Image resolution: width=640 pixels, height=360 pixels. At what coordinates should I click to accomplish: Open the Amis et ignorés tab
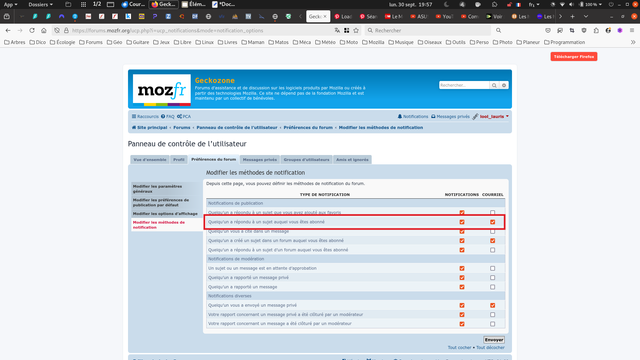[x=352, y=160]
